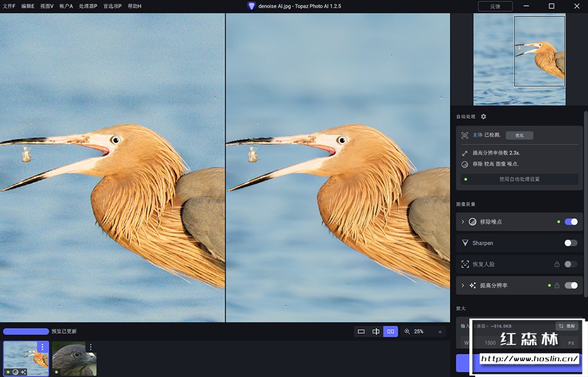The height and width of the screenshot is (377, 588).
Task: Open the Autopilot settings gear icon
Action: point(483,117)
